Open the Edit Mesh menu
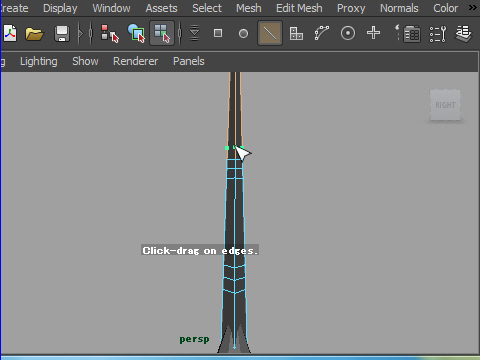Image resolution: width=480 pixels, height=360 pixels. pos(299,8)
